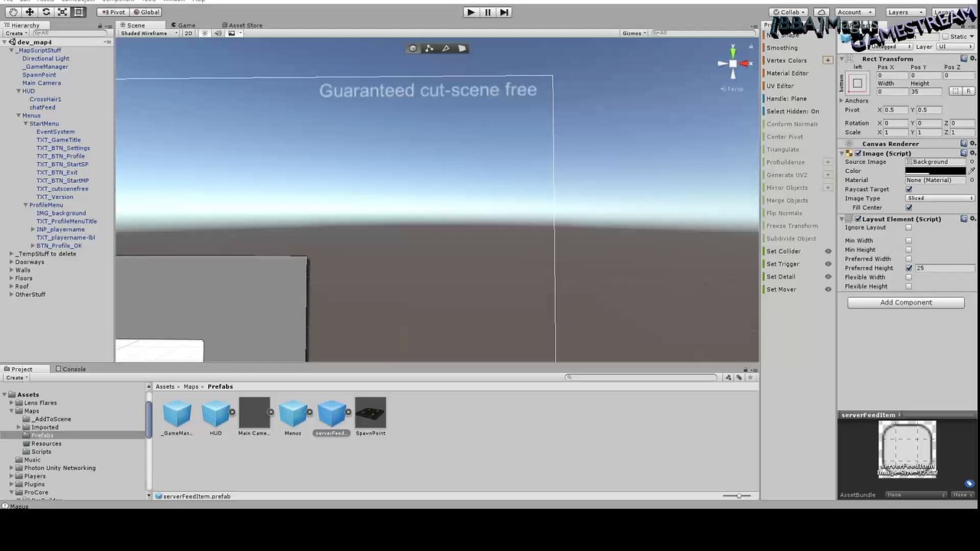The width and height of the screenshot is (980, 551).
Task: Select TXT_GameTitle in Hierarchy
Action: tap(58, 140)
